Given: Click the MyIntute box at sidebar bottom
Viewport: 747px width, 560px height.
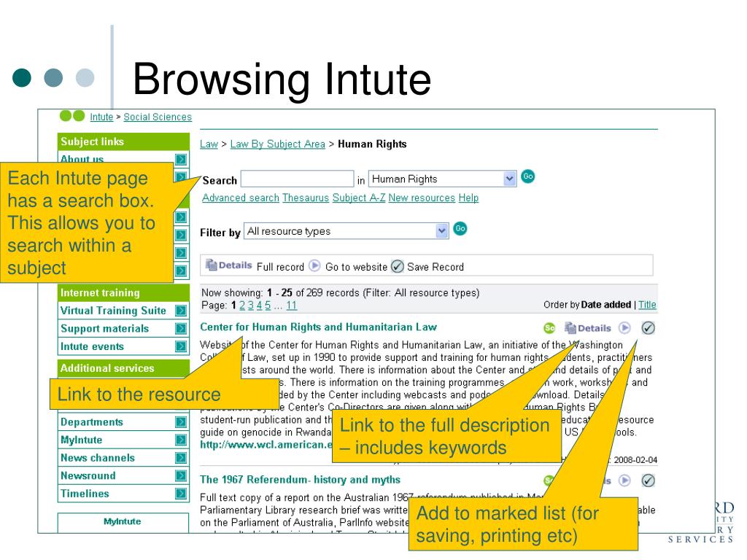Looking at the screenshot, I should coord(123,522).
